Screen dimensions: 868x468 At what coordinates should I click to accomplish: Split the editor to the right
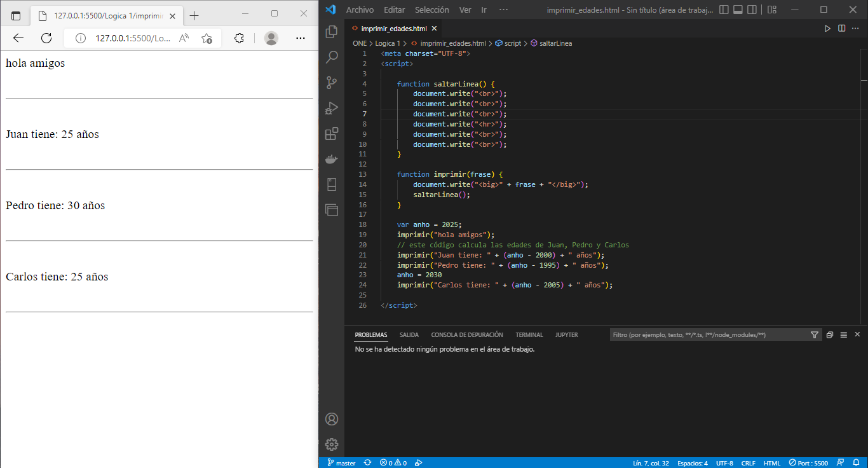(x=841, y=29)
